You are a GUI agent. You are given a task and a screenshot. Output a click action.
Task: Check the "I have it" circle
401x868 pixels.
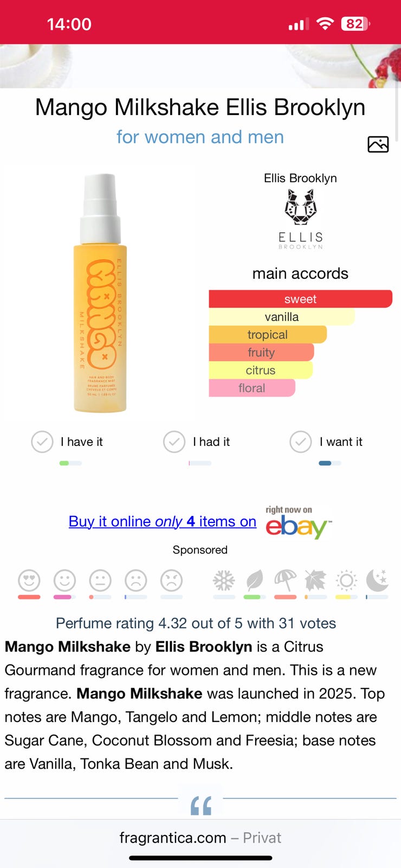tap(42, 442)
